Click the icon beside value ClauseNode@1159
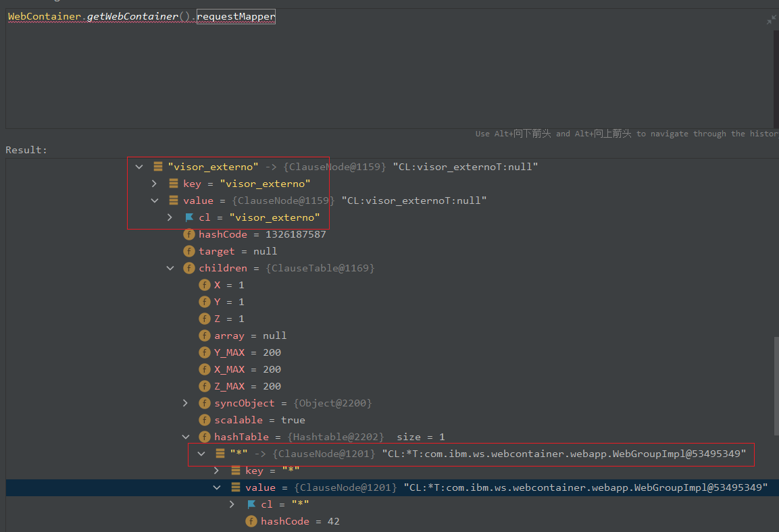This screenshot has width=779, height=532. (x=174, y=201)
